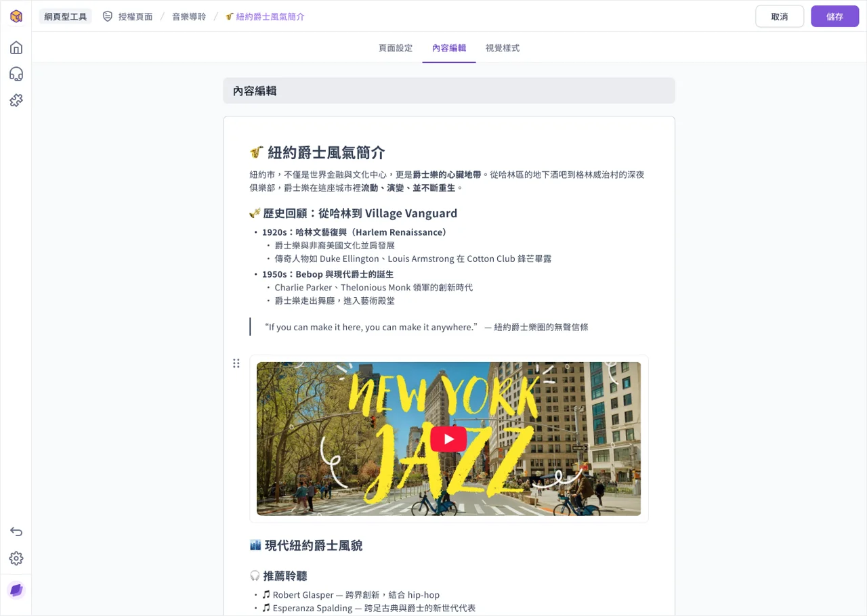The image size is (867, 616).
Task: Click the bullet mentioning Duke Ellington
Action: point(413,259)
